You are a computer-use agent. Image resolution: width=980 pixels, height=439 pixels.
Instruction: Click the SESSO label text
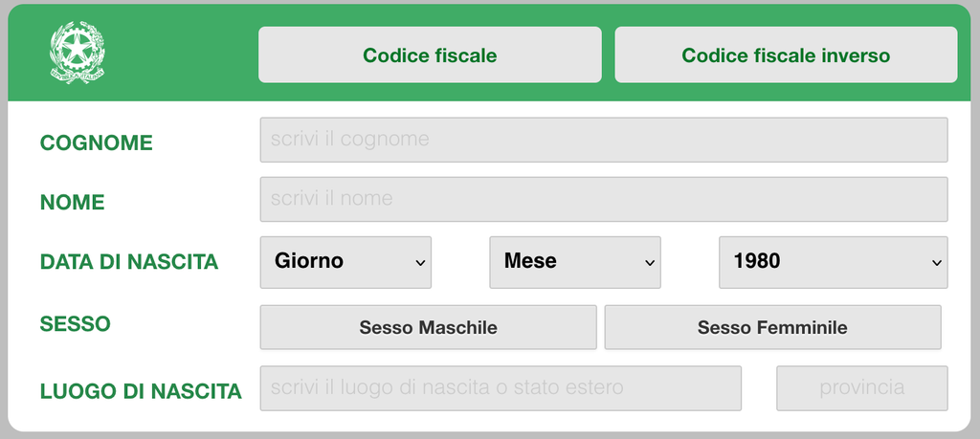75,324
